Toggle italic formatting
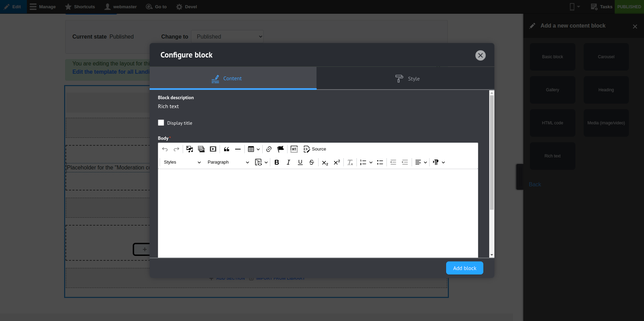This screenshot has height=321, width=644. [289, 162]
